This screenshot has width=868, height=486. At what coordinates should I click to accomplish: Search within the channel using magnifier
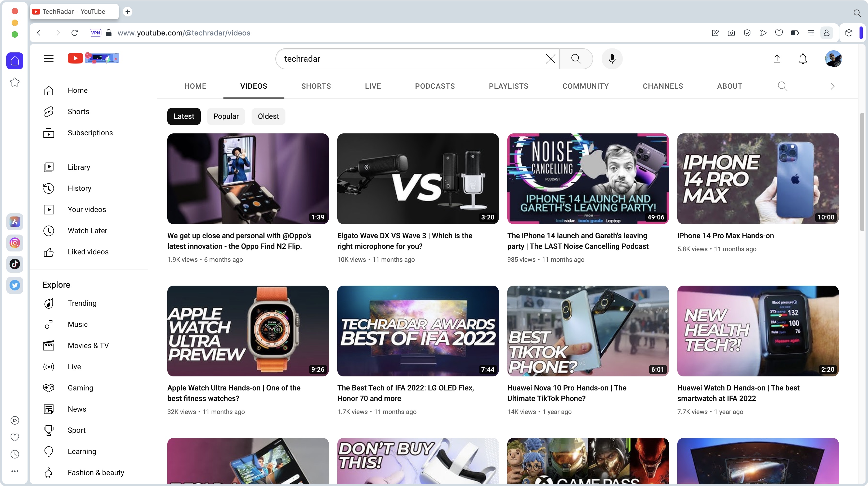tap(782, 86)
